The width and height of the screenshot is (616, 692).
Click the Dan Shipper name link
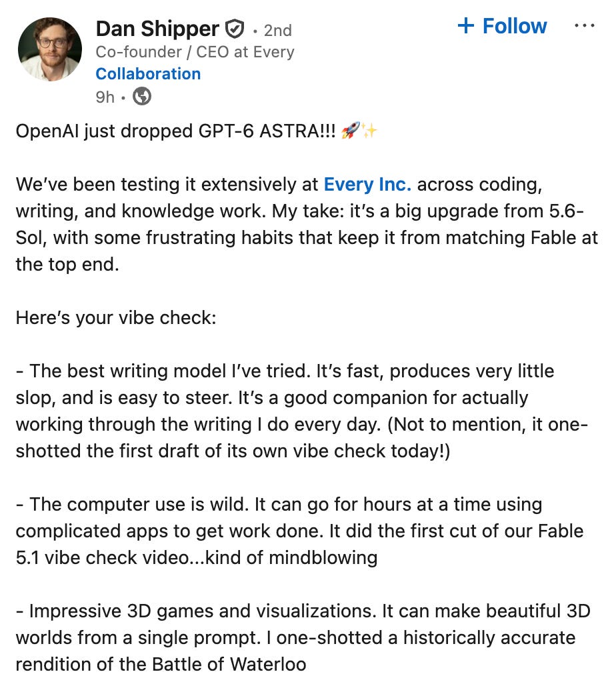(x=157, y=29)
